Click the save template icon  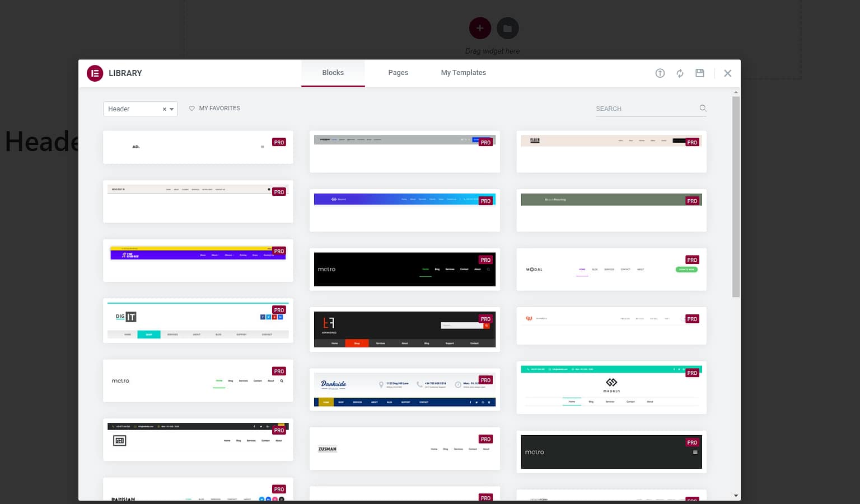700,73
